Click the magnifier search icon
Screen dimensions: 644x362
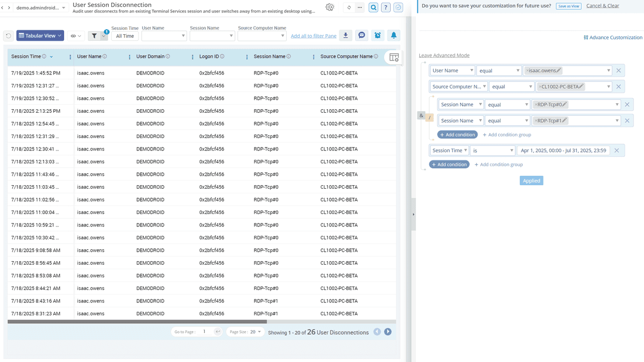[x=373, y=7]
